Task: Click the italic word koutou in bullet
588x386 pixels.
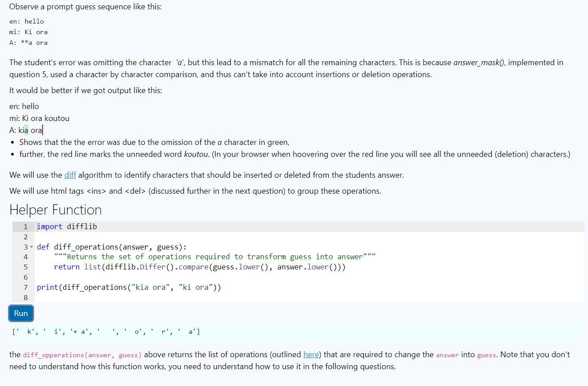Action: (x=196, y=154)
